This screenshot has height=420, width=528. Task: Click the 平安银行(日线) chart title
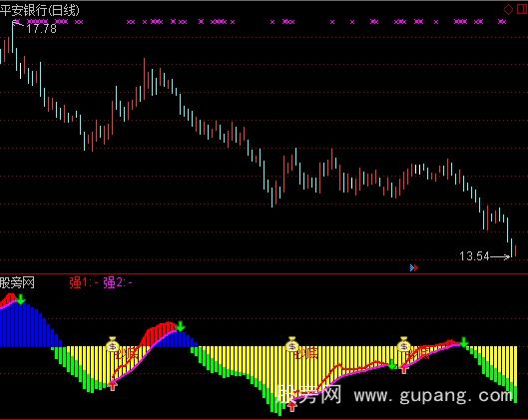(40, 10)
